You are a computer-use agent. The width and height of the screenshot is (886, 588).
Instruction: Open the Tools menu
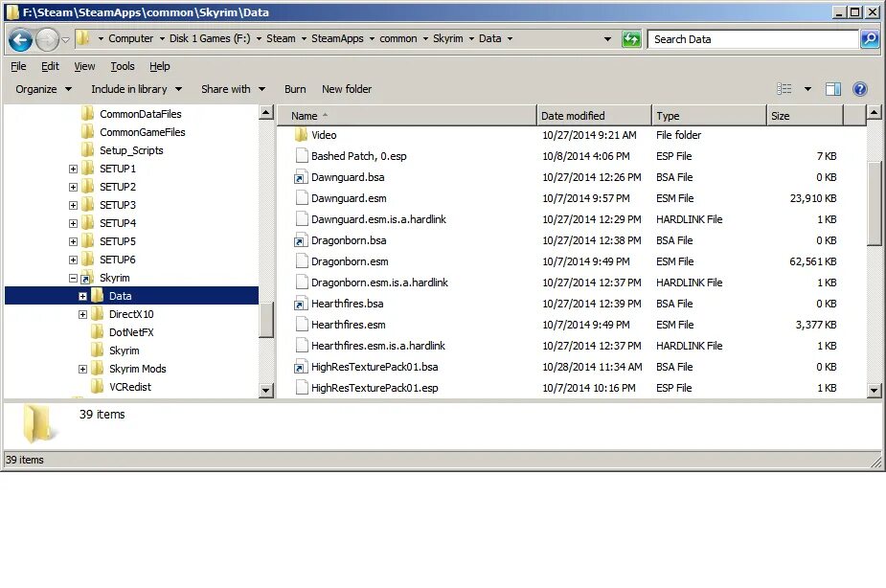(122, 66)
